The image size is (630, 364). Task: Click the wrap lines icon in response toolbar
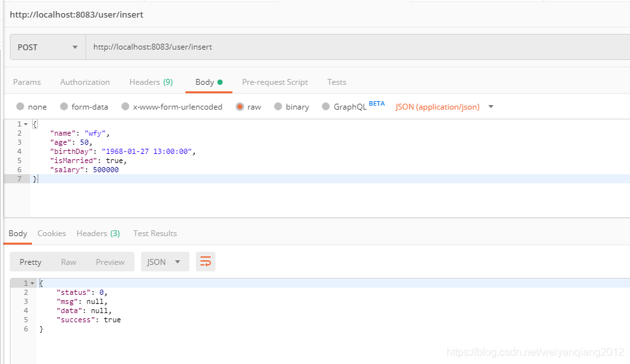[x=205, y=262]
